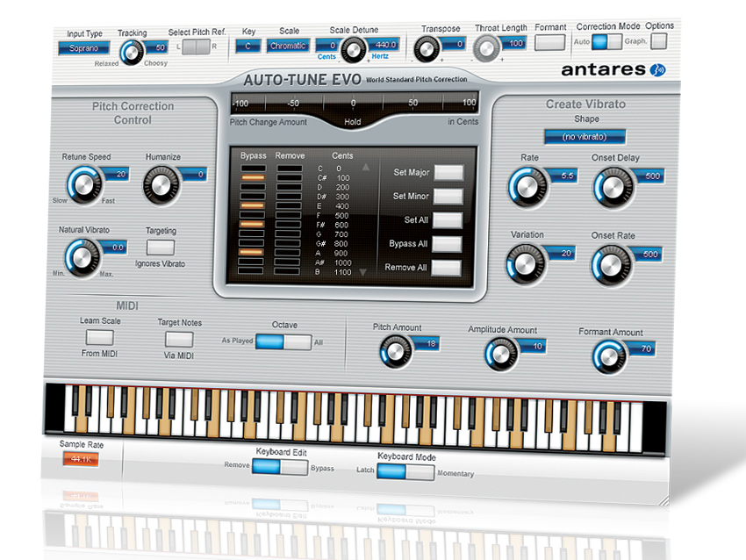Click the Tracking value field showing 50
Screen dimensions: 746x560
click(x=157, y=47)
